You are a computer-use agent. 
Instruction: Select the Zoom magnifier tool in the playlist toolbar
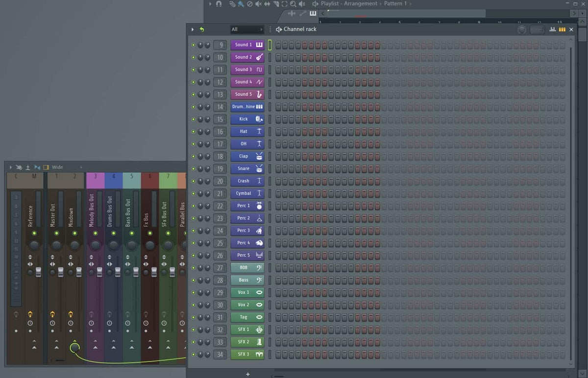pyautogui.click(x=294, y=4)
